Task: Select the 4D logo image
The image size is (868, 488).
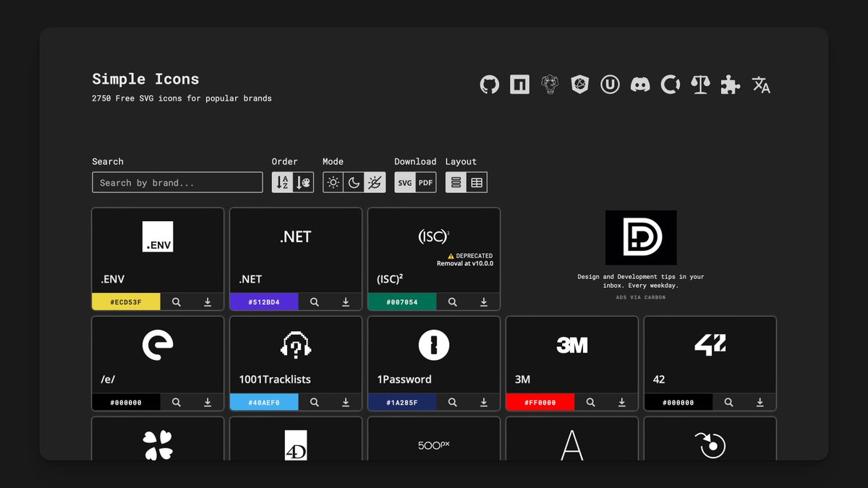Action: (296, 445)
